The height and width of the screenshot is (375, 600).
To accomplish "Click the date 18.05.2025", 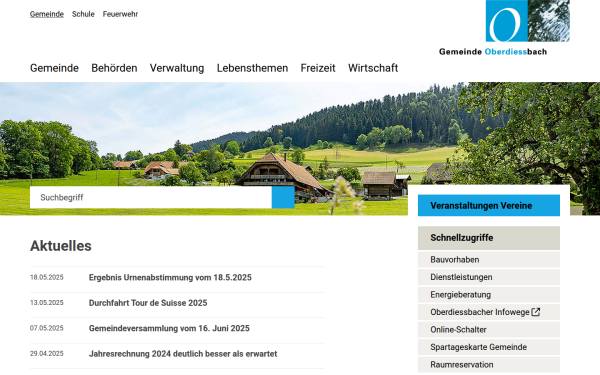I will point(47,277).
